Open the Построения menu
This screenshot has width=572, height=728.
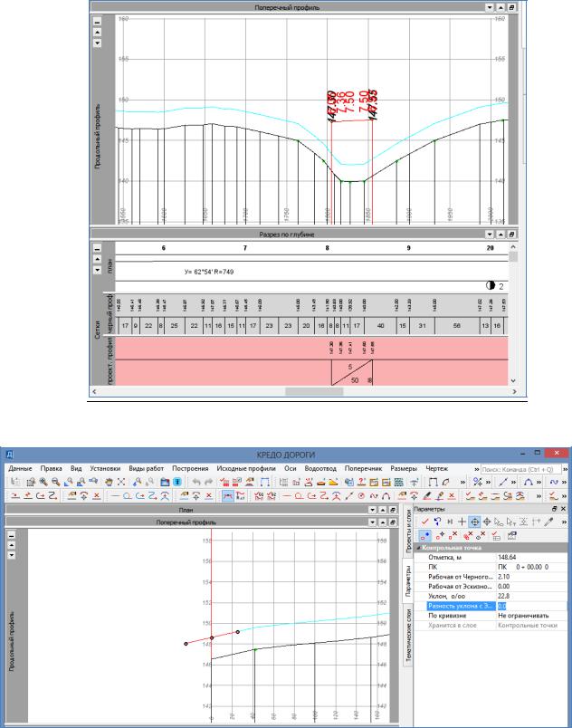point(190,468)
